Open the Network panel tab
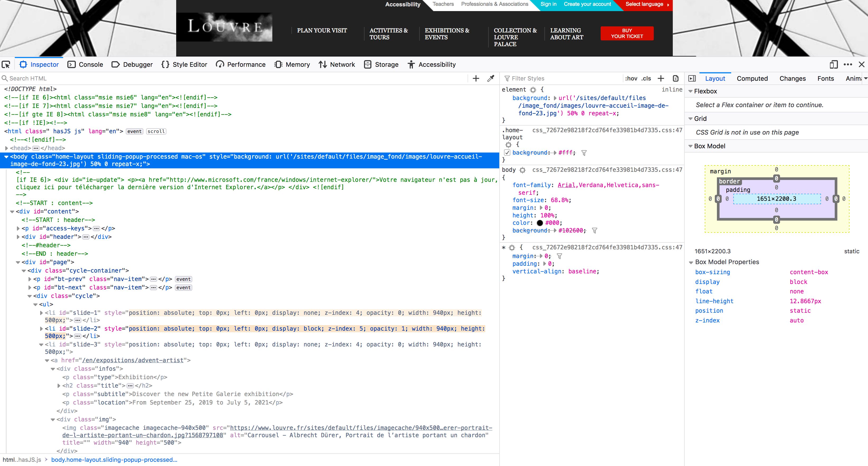868x466 pixels. [x=337, y=64]
